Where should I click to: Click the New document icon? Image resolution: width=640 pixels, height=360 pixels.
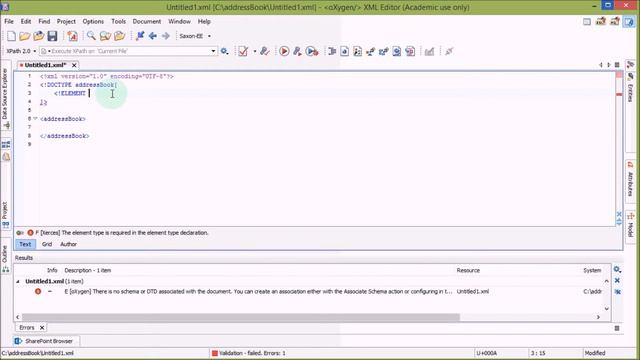click(x=11, y=36)
